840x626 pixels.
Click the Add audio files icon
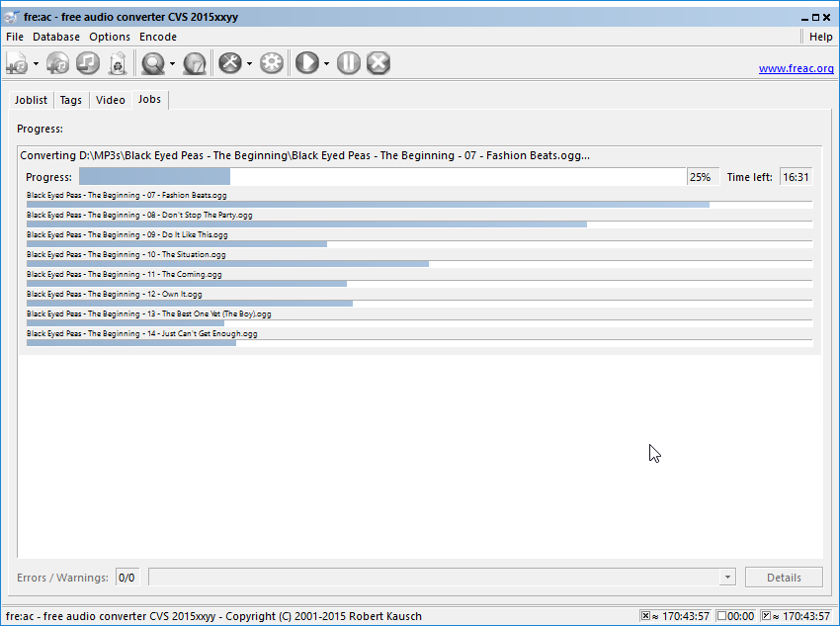click(17, 63)
